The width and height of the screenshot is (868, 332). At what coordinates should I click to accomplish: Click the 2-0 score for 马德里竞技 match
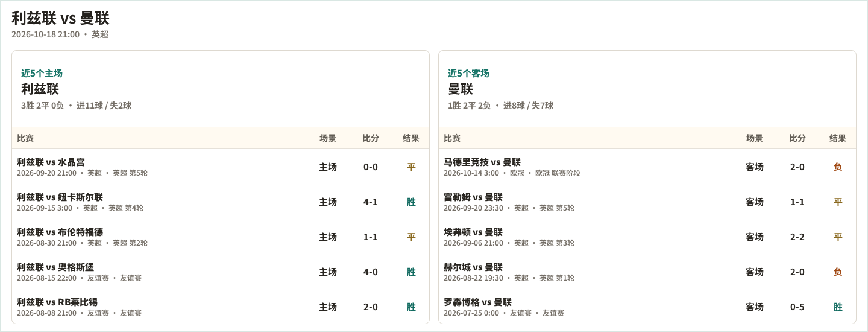coord(797,167)
